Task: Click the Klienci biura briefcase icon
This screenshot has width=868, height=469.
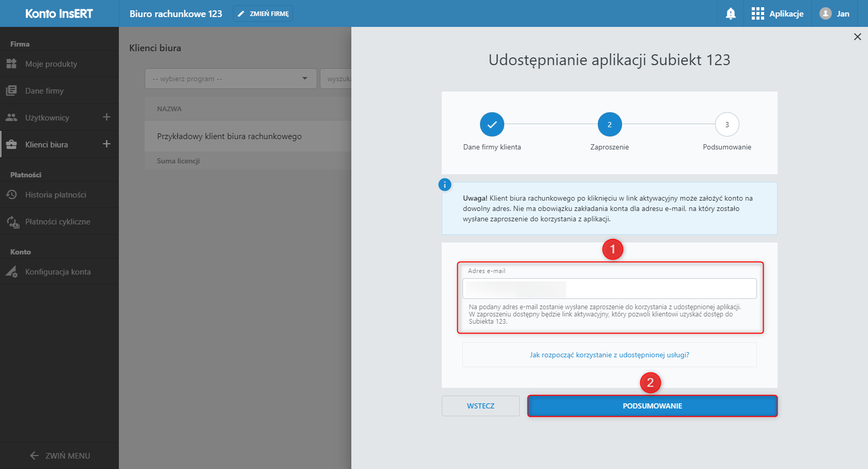Action: tap(11, 144)
